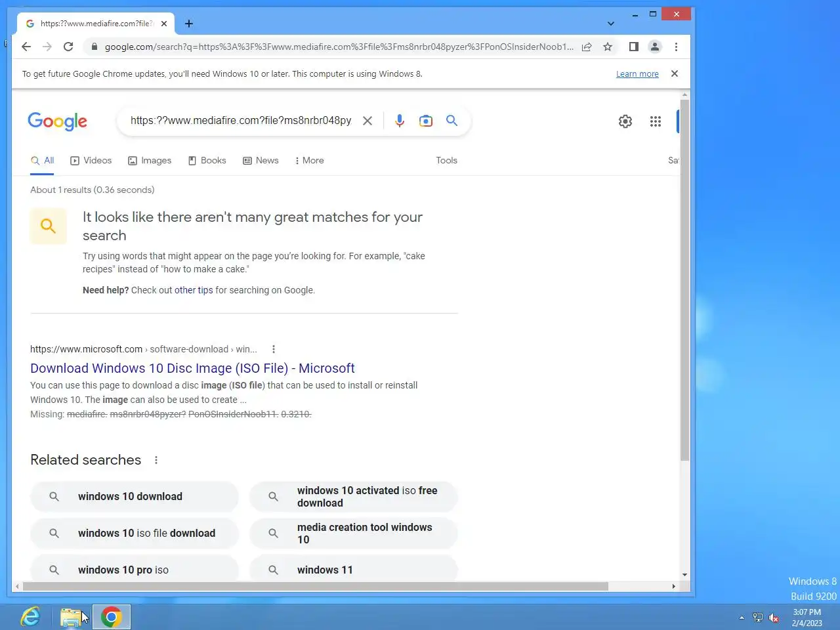840x630 pixels.
Task: Open the Chrome three-dot menu
Action: click(676, 47)
